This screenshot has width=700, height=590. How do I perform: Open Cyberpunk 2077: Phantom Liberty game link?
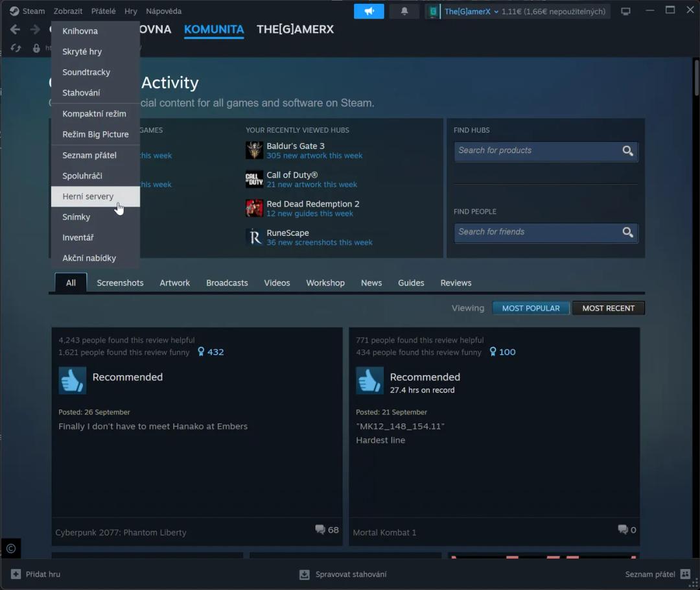[x=121, y=532]
